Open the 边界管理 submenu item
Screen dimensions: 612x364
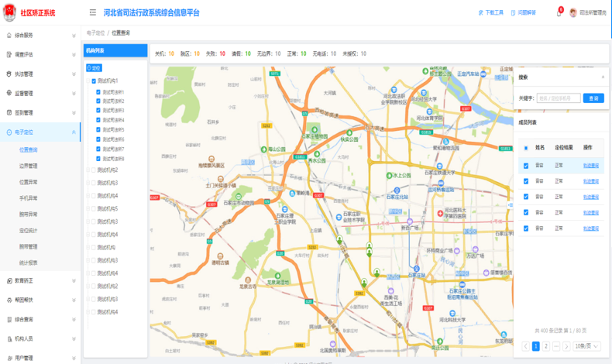pos(29,166)
